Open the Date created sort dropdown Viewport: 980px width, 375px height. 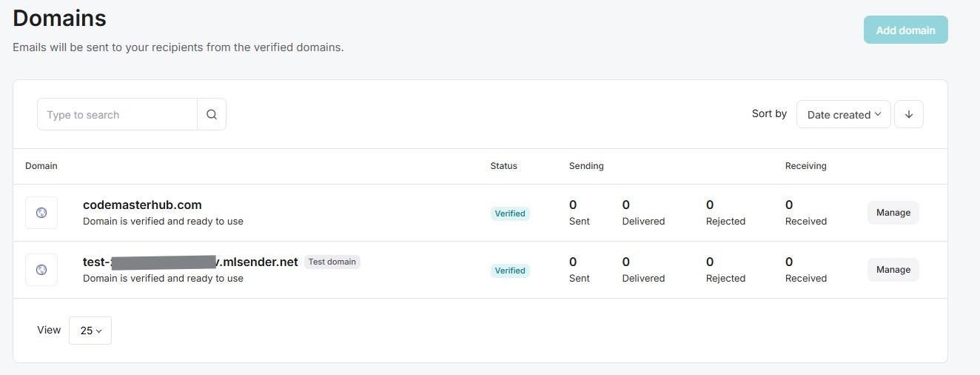(843, 115)
